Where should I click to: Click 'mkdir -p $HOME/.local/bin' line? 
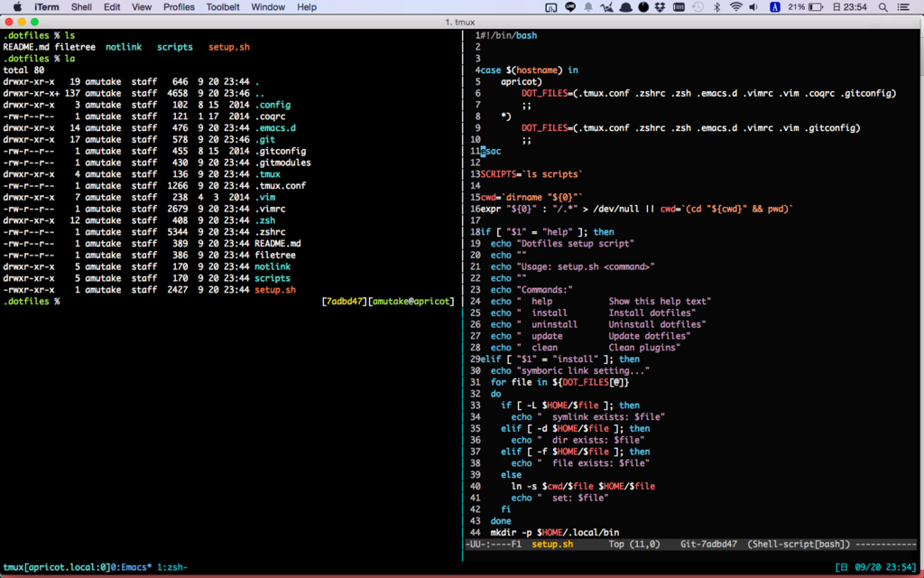(x=555, y=533)
